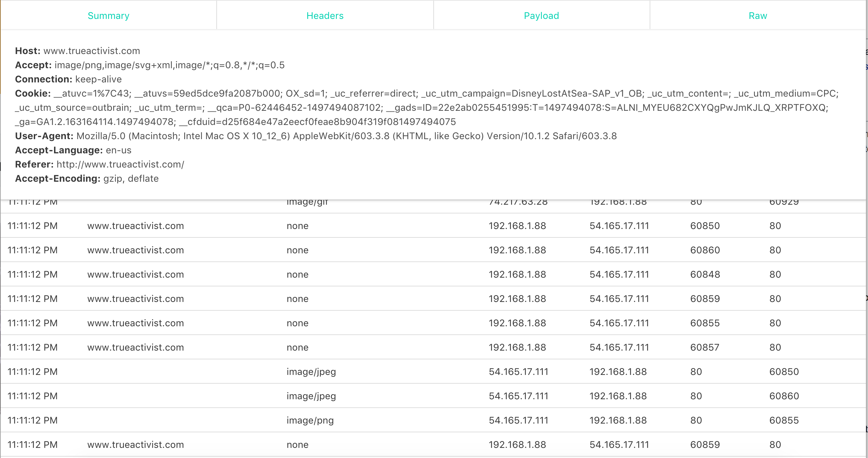Screen dimensions: 868x458
Task: Switch to the Summary tab
Action: click(108, 16)
